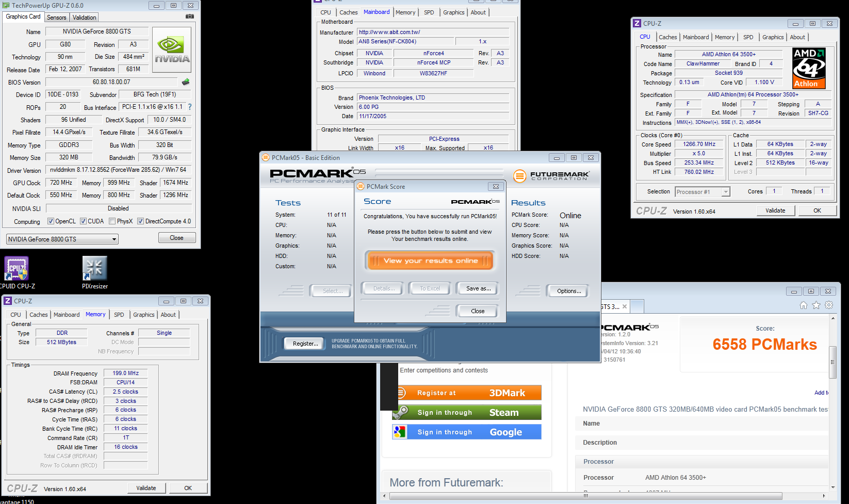Open the Graphics tab in right CPU-Z window
Image resolution: width=849 pixels, height=504 pixels.
click(x=773, y=37)
